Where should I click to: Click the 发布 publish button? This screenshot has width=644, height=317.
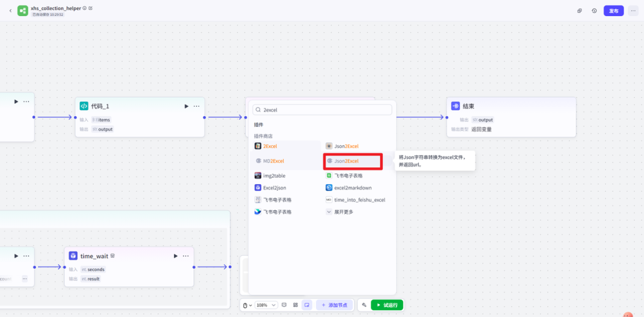tap(614, 11)
